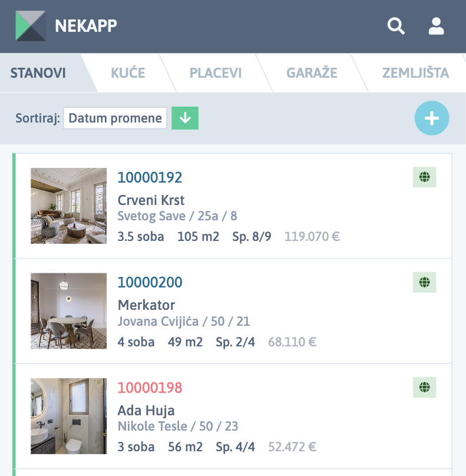Viewport: 466px width, 476px height.
Task: Click the Merkator location name
Action: coord(146,305)
